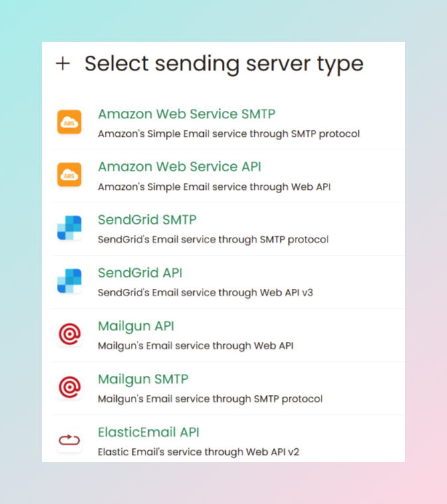The image size is (447, 504).
Task: Click 'Elastic Email's service through Web API v2' description
Action: pos(199,452)
